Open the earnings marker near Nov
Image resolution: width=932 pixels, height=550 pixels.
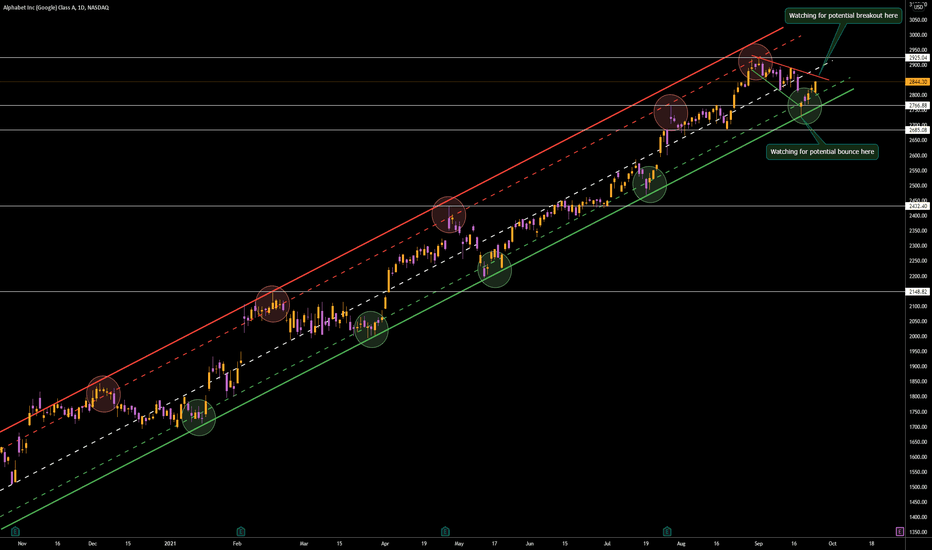[15, 531]
